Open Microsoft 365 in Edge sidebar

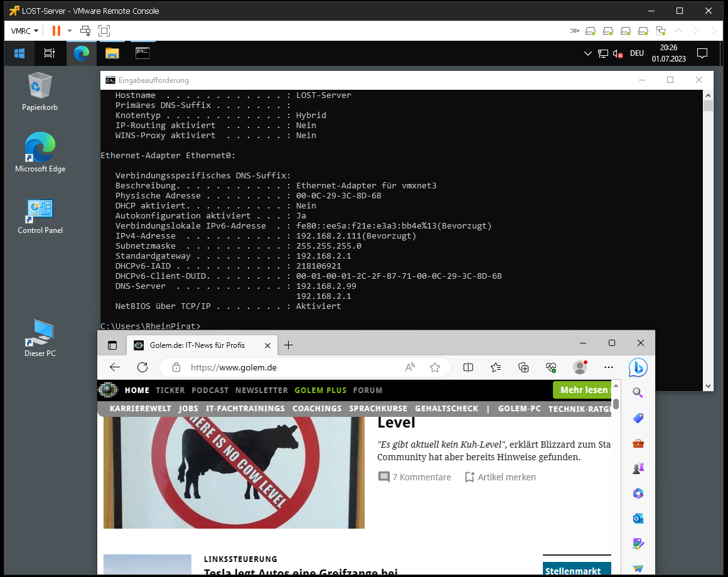pos(638,493)
